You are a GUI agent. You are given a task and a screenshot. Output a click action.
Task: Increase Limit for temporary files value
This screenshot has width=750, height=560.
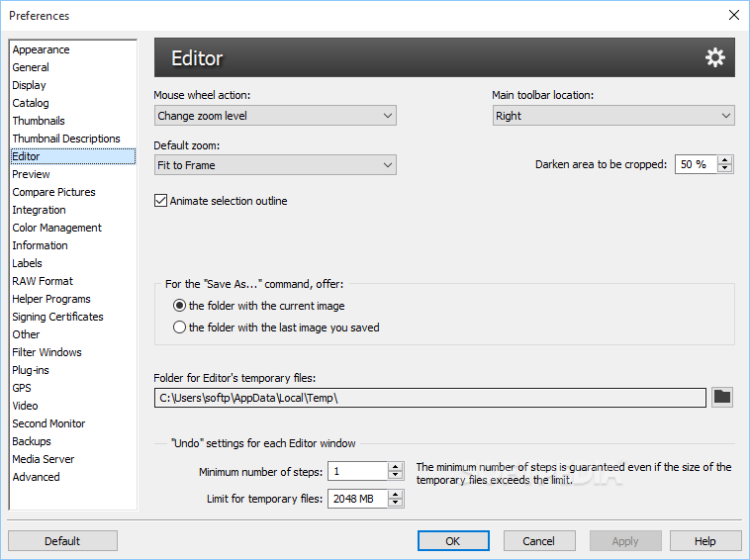[395, 494]
